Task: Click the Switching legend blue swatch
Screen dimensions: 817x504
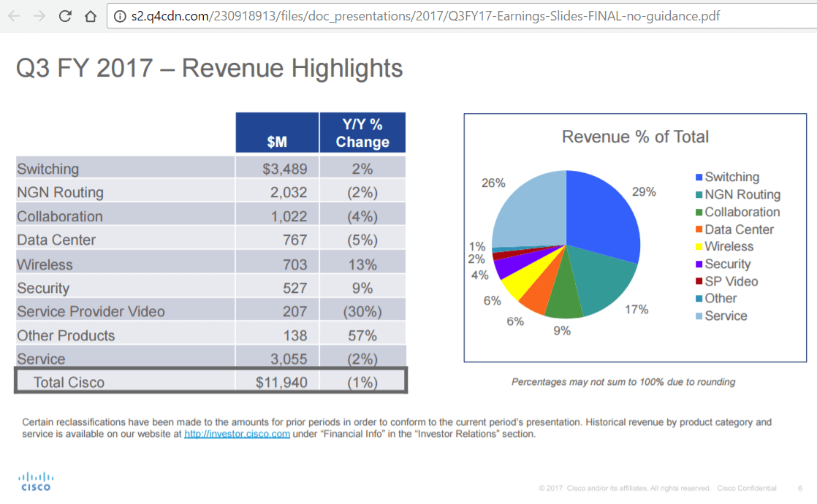Action: pyautogui.click(x=699, y=177)
